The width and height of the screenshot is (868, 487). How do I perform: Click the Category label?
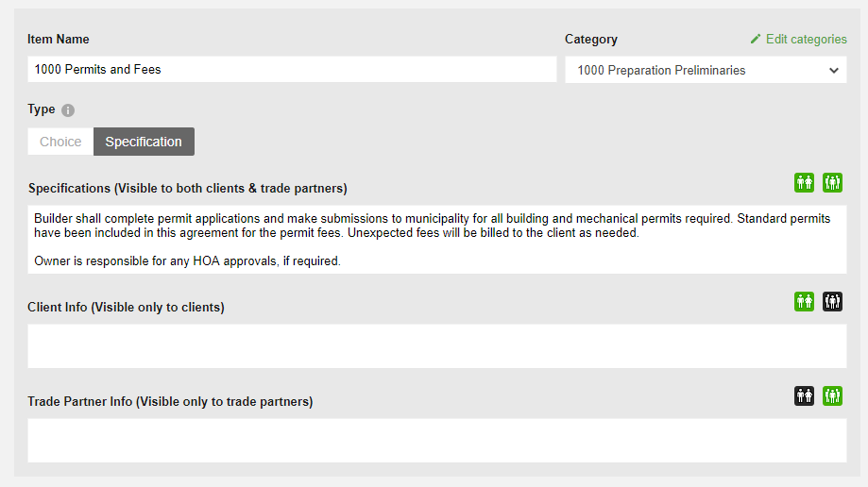tap(591, 40)
